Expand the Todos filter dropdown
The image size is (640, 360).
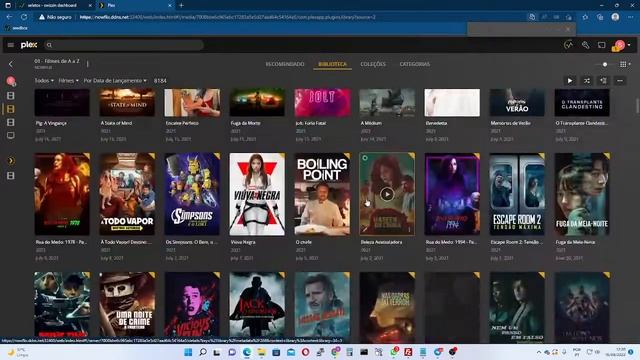[x=44, y=80]
